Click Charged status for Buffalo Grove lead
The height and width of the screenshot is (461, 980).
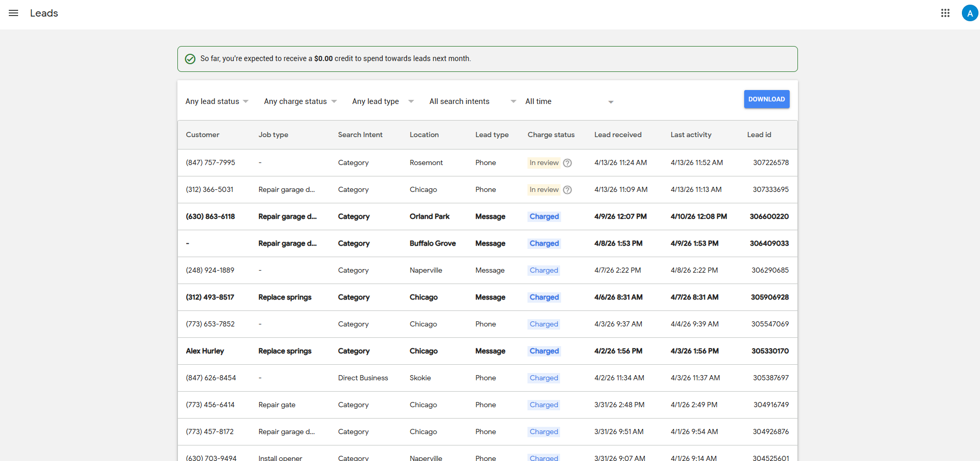click(x=544, y=243)
